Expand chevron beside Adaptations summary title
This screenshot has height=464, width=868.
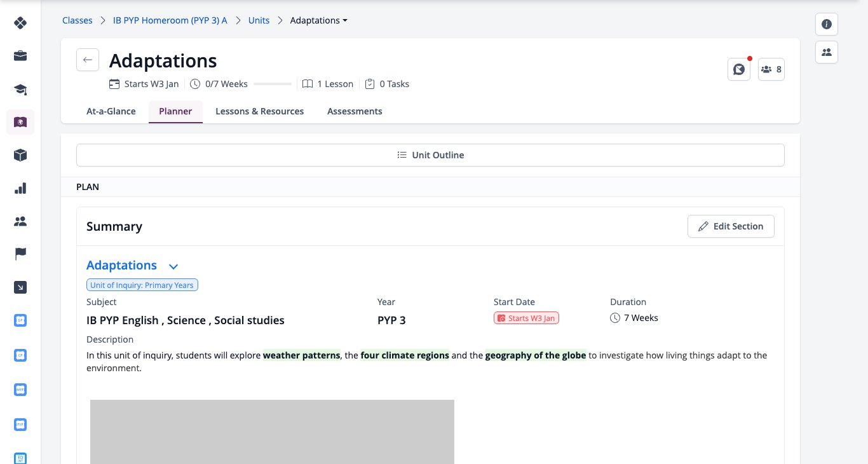point(173,266)
